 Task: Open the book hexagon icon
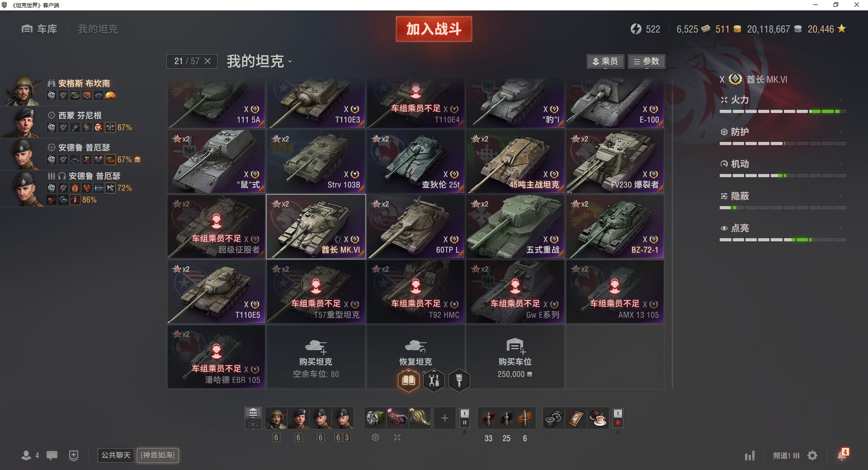point(409,381)
